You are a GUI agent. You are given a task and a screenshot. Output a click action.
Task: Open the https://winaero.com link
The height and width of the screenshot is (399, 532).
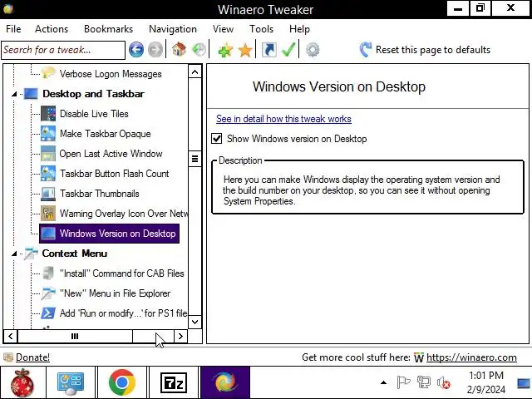point(471,357)
